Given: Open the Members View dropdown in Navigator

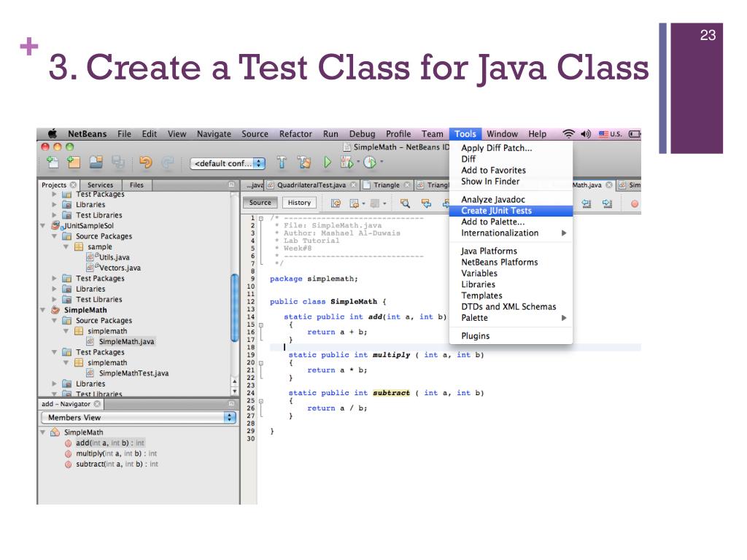Looking at the screenshot, I should (x=139, y=418).
